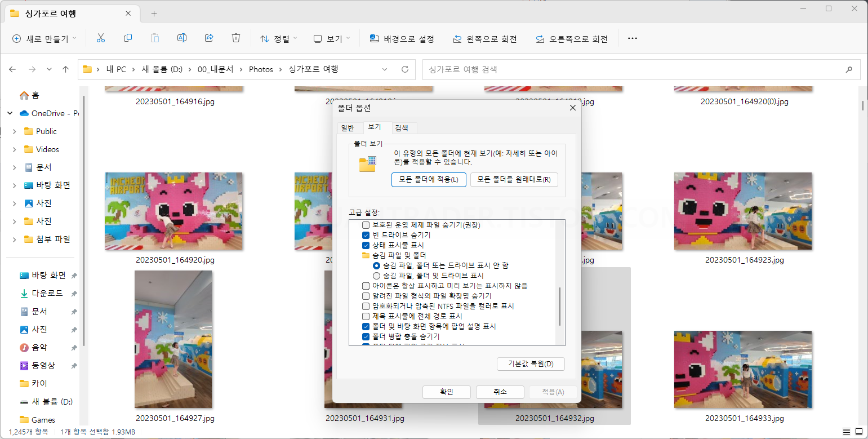Go up one folder level arrow

[65, 69]
